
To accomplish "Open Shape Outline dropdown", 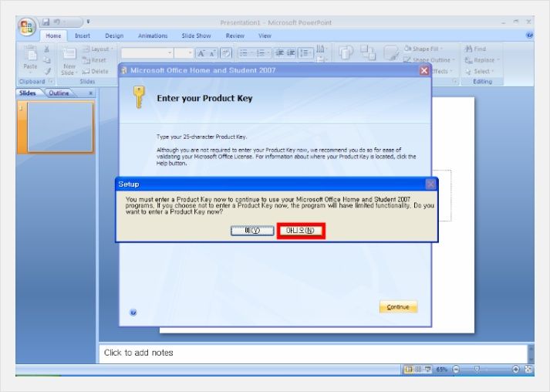I will click(430, 60).
